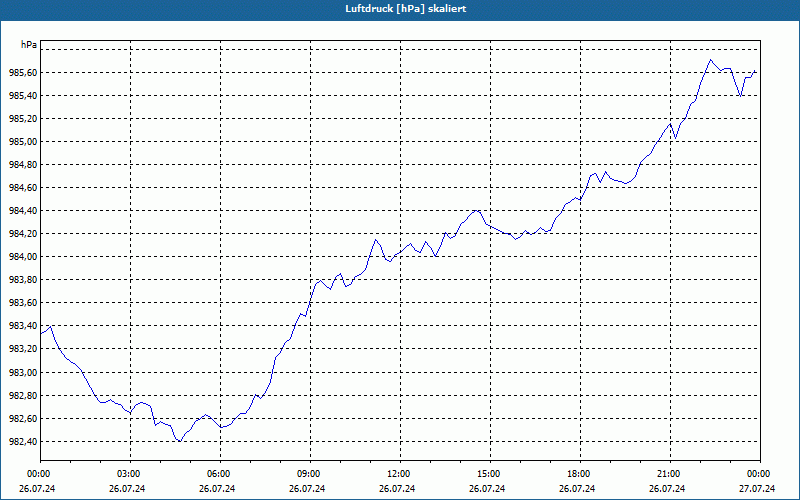800x500 pixels.
Task: Select the 985,60 y-axis label
Action: click(23, 73)
